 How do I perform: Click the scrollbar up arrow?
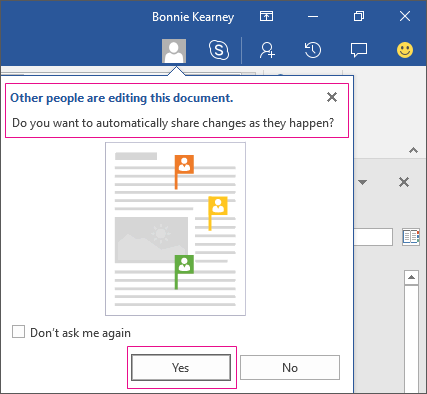pyautogui.click(x=411, y=277)
